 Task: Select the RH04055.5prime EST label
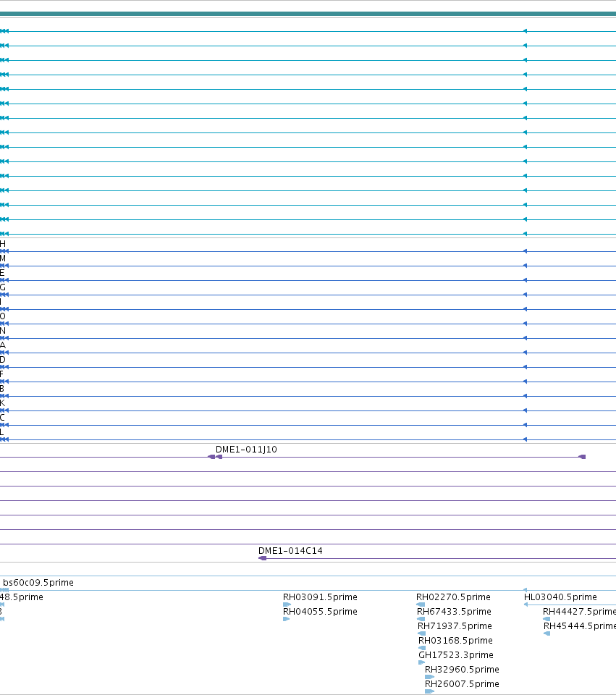[x=320, y=612]
